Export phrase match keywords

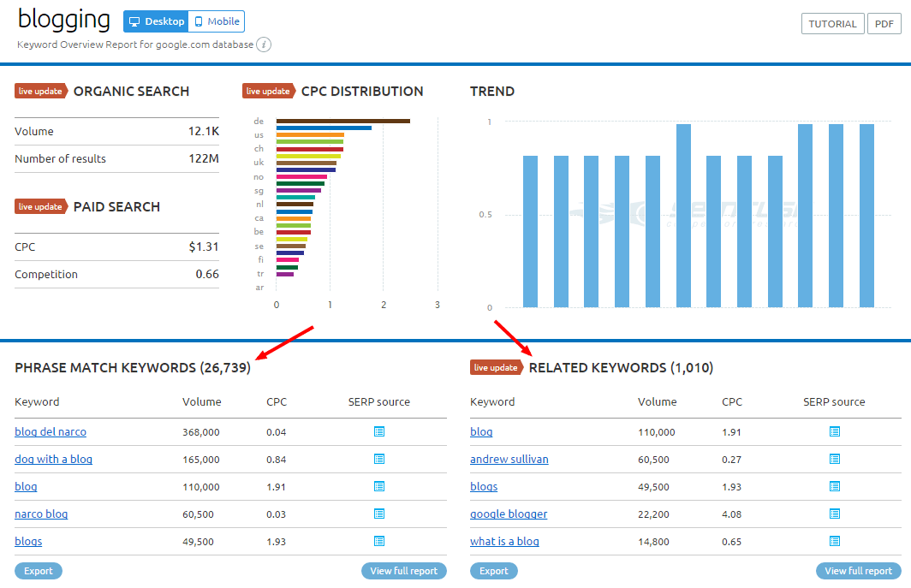pos(39,571)
